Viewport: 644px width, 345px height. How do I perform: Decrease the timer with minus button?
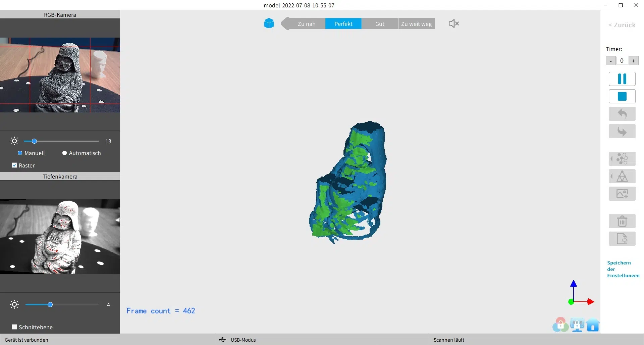pos(611,61)
